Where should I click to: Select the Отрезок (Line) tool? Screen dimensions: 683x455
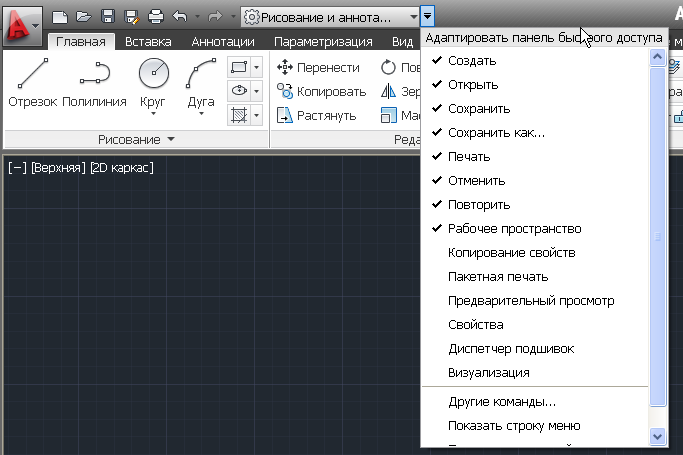point(33,84)
